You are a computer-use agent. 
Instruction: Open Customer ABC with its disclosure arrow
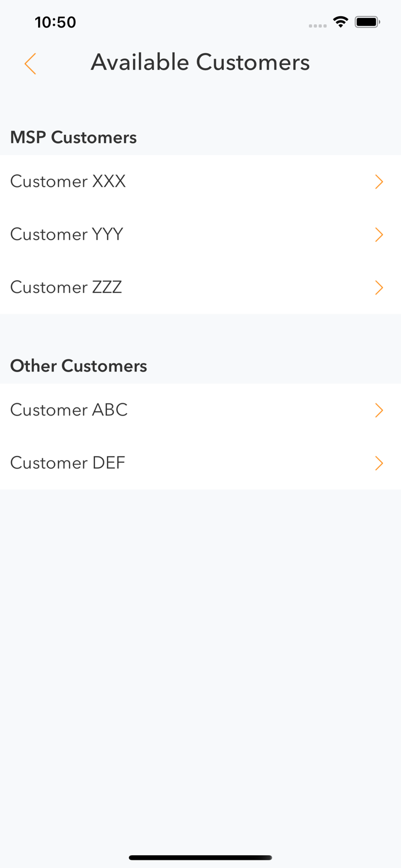click(380, 410)
